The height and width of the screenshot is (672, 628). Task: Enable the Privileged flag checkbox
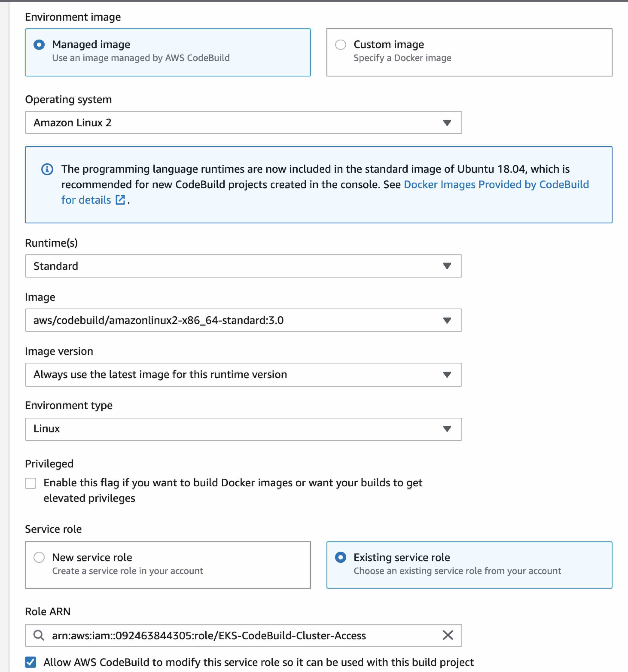click(31, 483)
